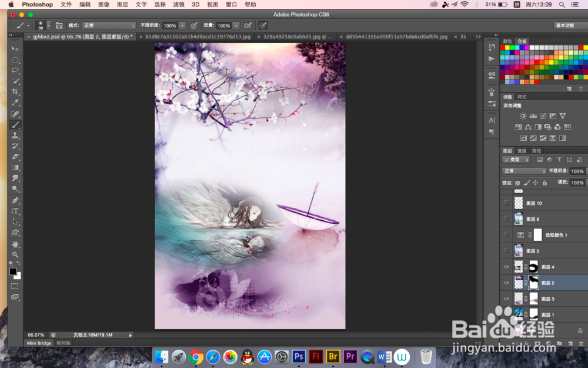Add a Brightness/Contrast adjustment
The image size is (588, 368).
pos(523,116)
